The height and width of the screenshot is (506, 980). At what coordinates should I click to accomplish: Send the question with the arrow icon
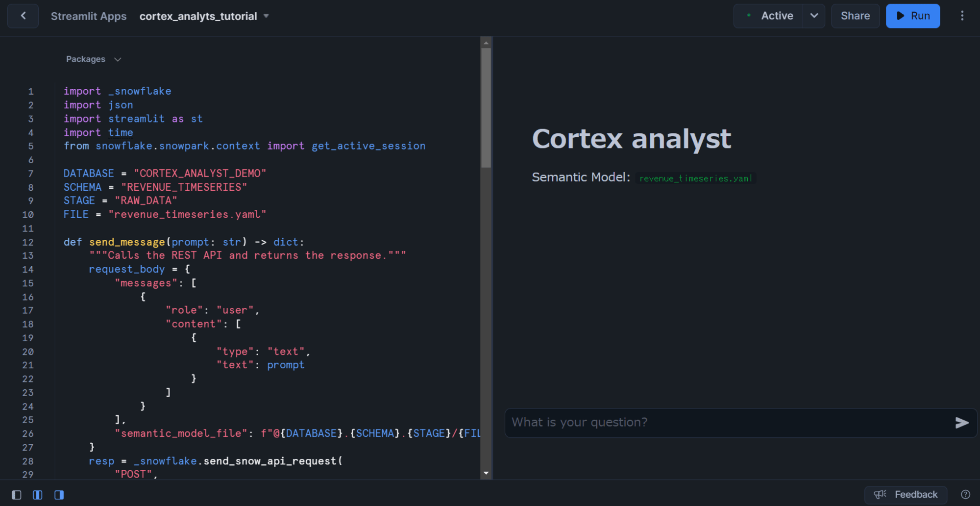(962, 423)
